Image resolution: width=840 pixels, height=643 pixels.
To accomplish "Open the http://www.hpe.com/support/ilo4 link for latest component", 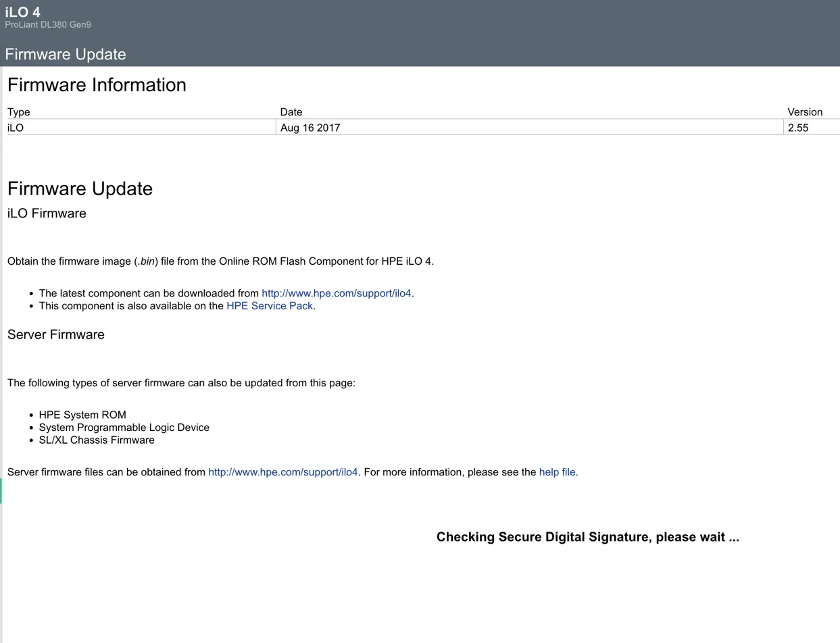I will 337,293.
